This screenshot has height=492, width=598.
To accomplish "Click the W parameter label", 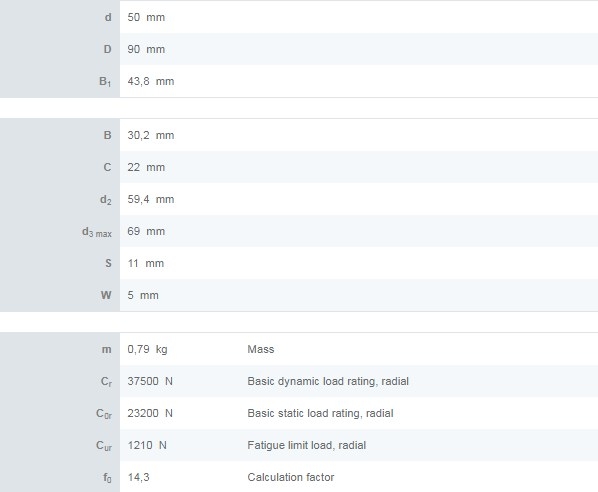I will pos(106,296).
